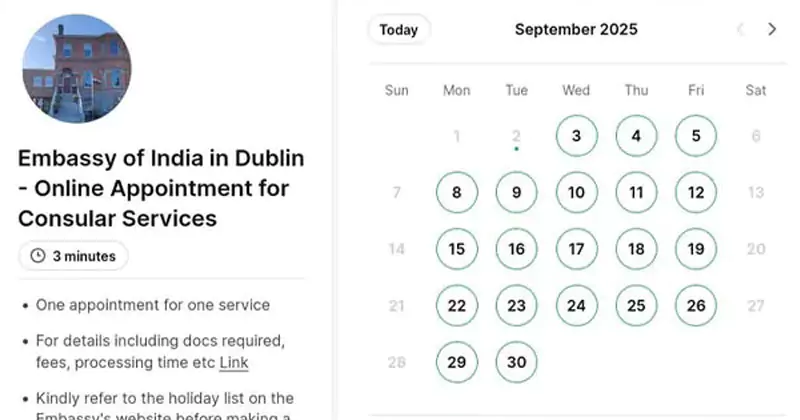Viewport: 800px width, 420px height.
Task: Choose Friday September 5 slot
Action: (696, 136)
